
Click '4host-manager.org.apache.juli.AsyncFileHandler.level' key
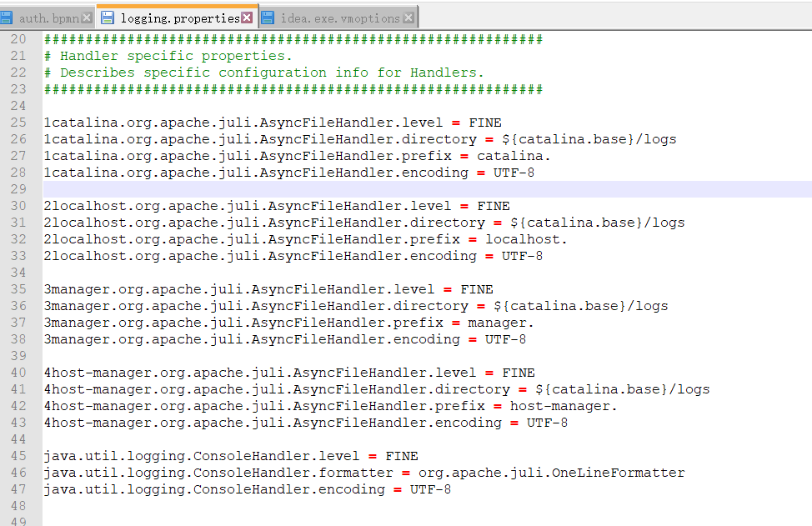point(260,373)
